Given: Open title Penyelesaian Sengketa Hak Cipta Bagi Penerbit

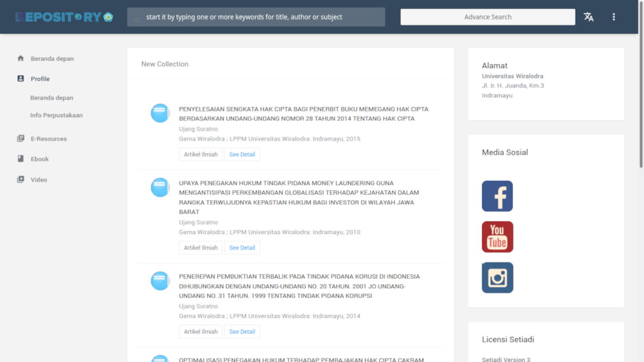Looking at the screenshot, I should [x=304, y=114].
